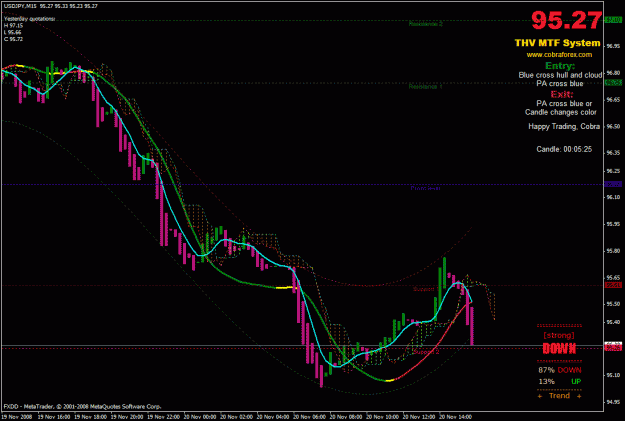This screenshot has height=421, width=625.
Task: Click 95.80 on the price axis
Action: point(613,251)
